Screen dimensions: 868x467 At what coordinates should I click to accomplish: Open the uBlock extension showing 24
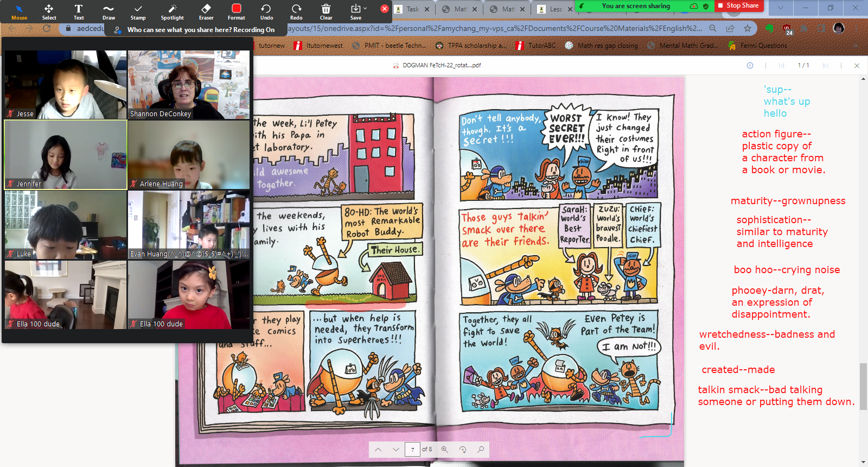click(788, 29)
